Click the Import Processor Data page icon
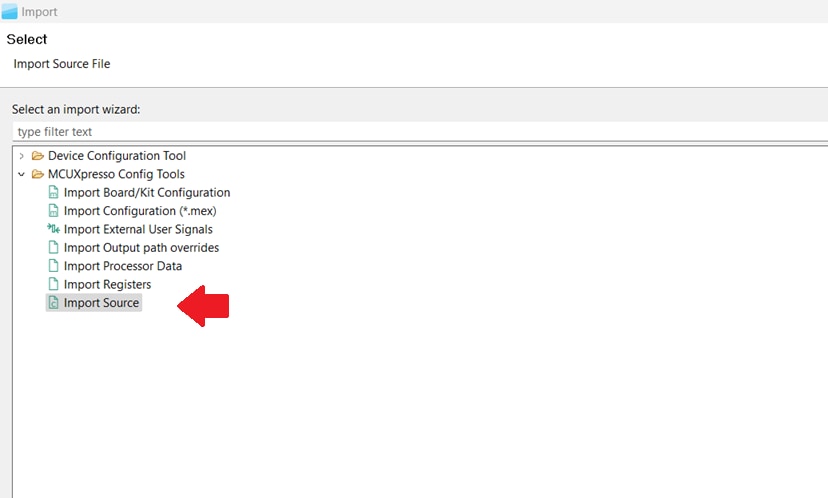 click(x=53, y=266)
